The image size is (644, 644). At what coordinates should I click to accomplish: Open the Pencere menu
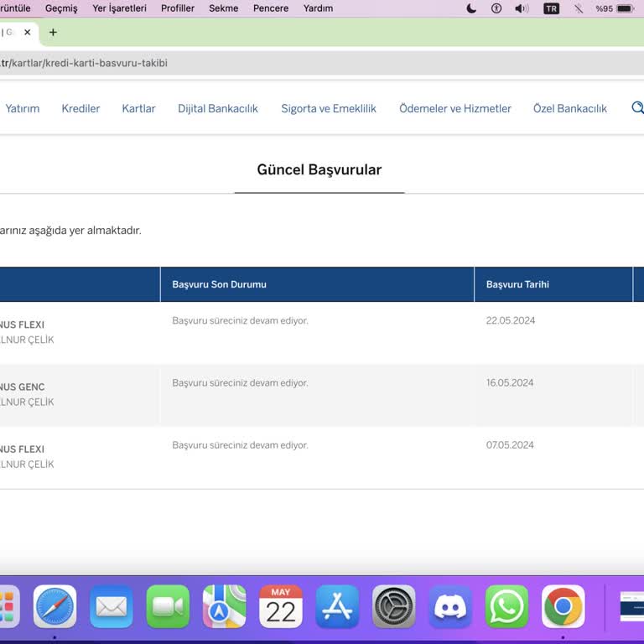coord(271,8)
